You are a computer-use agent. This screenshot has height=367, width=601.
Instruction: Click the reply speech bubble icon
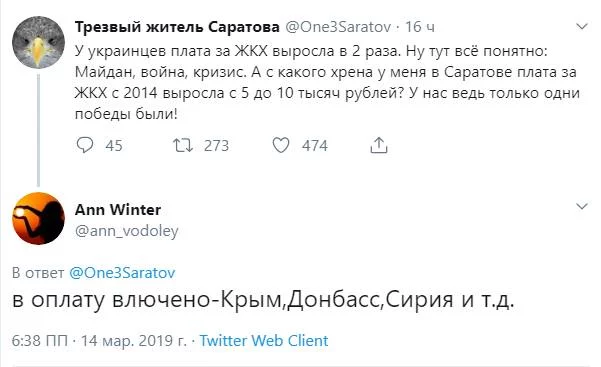pyautogui.click(x=85, y=145)
